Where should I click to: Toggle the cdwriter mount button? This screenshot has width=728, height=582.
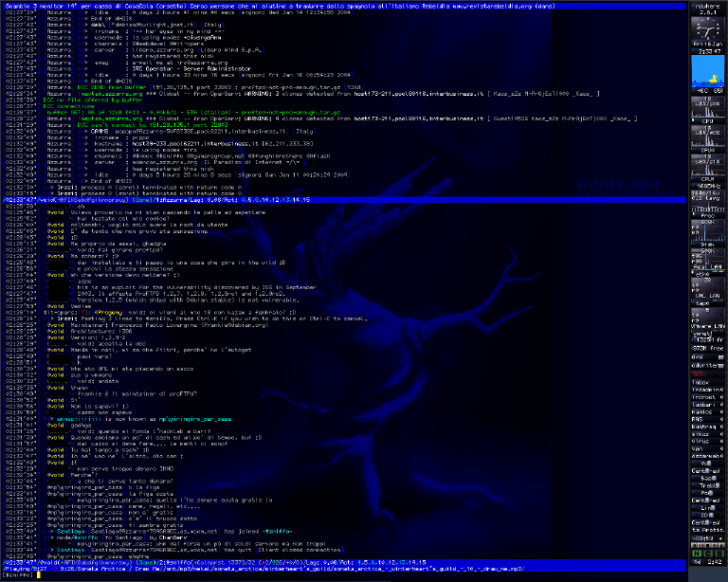click(720, 366)
